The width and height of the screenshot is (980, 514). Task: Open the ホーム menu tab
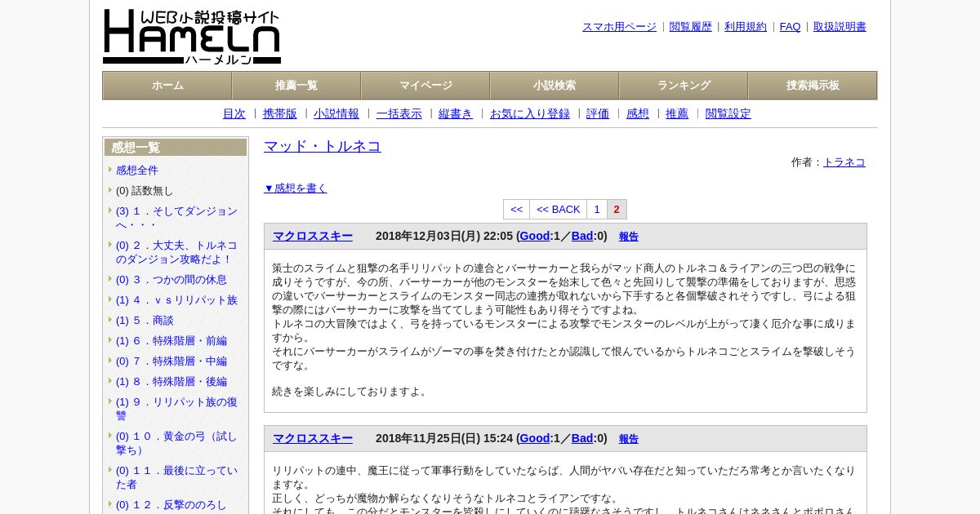167,86
